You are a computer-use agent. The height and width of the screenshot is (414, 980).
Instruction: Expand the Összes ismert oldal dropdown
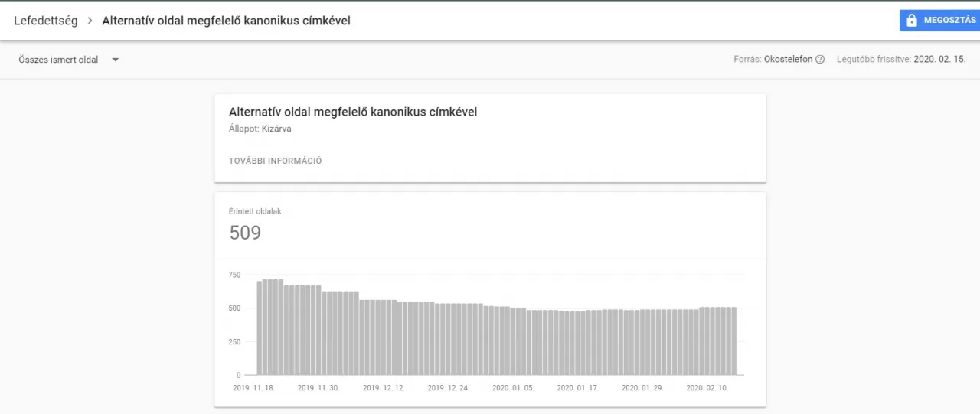(69, 60)
